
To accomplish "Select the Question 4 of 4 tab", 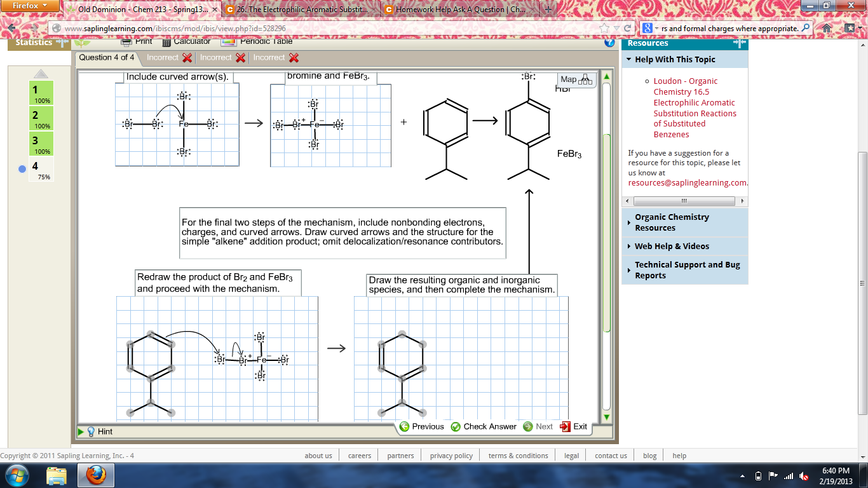I will [107, 57].
